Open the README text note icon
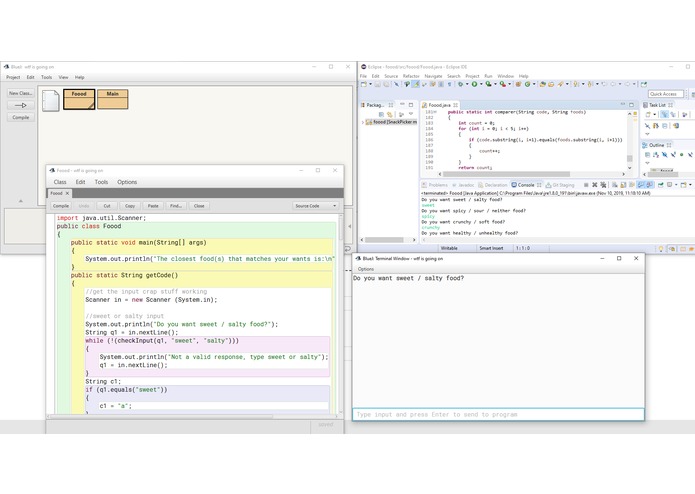Viewport: 695px width, 494px height. click(x=50, y=101)
